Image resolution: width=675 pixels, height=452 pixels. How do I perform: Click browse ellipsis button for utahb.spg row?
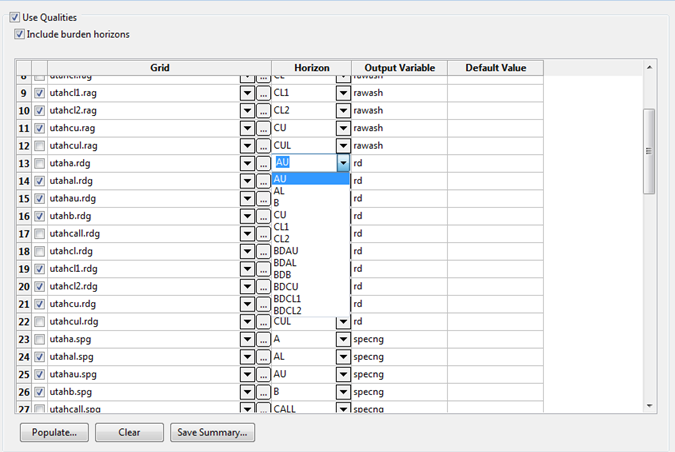click(x=262, y=391)
